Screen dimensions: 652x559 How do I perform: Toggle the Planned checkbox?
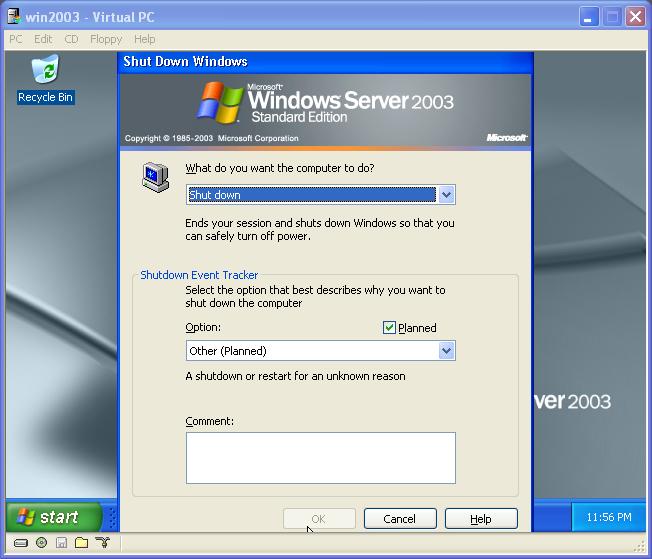point(389,328)
